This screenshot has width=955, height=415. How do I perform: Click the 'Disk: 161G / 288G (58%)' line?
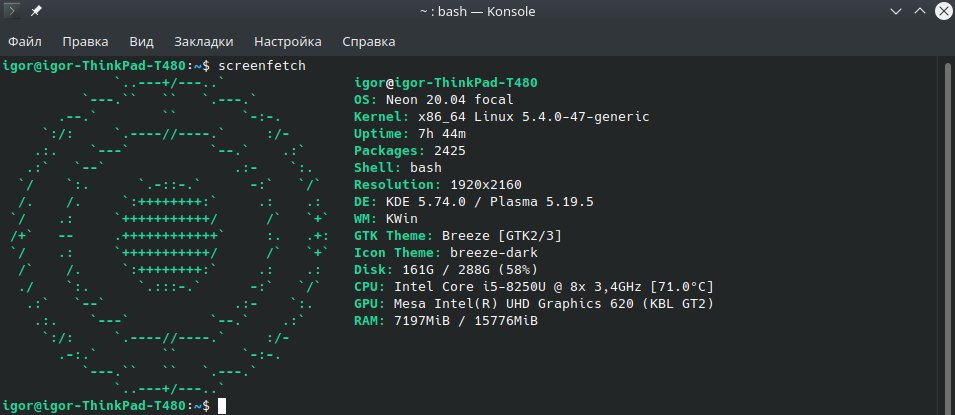pos(446,269)
